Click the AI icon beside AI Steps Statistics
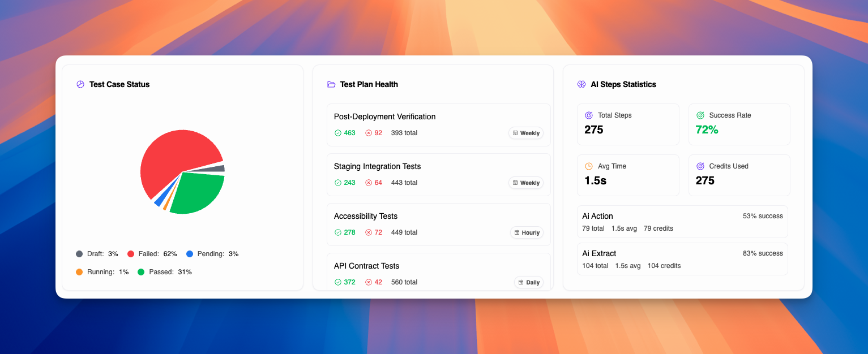Viewport: 868px width, 354px height. coord(581,84)
